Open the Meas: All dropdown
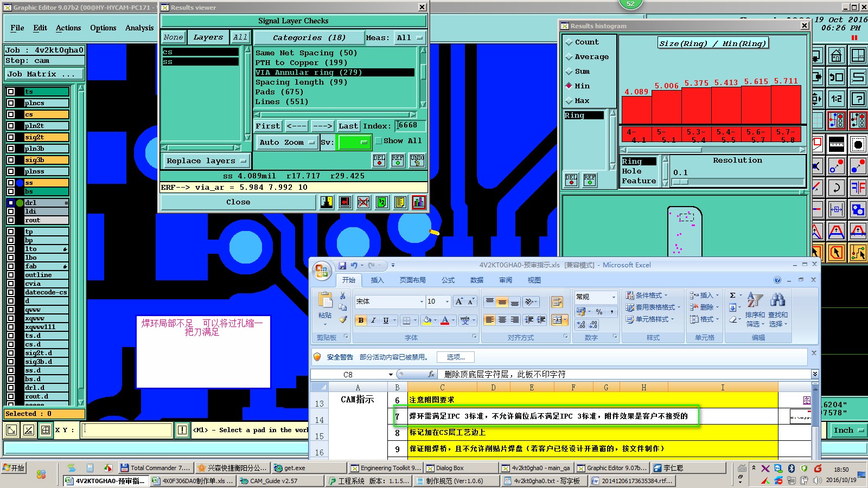The image size is (868, 488). 409,37
